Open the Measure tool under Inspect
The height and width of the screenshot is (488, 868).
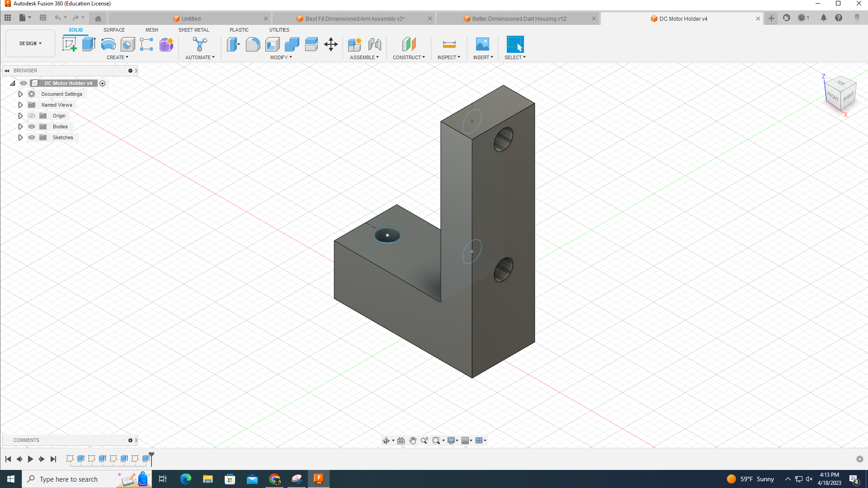click(x=448, y=44)
